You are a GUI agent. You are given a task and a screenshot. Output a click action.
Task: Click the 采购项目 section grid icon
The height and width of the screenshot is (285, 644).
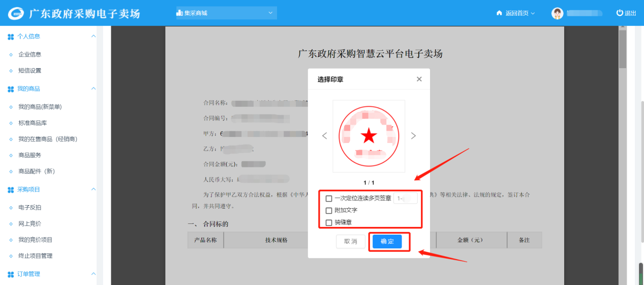point(11,190)
